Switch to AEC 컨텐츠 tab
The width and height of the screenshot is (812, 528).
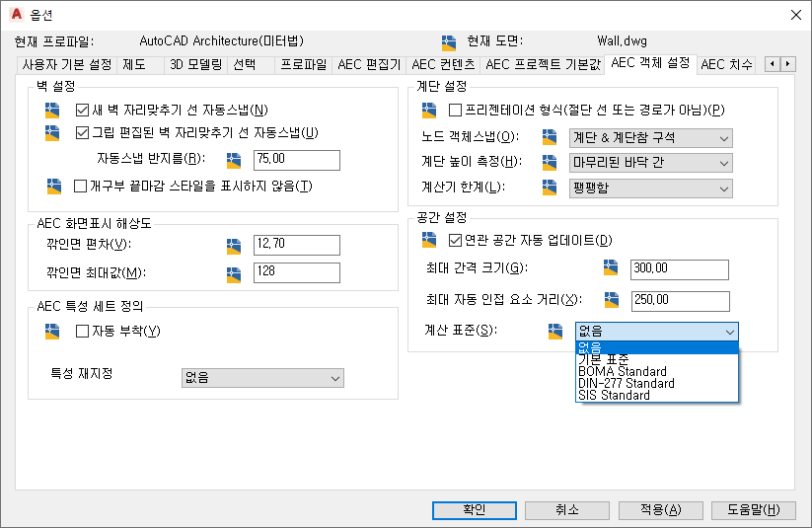[x=443, y=65]
